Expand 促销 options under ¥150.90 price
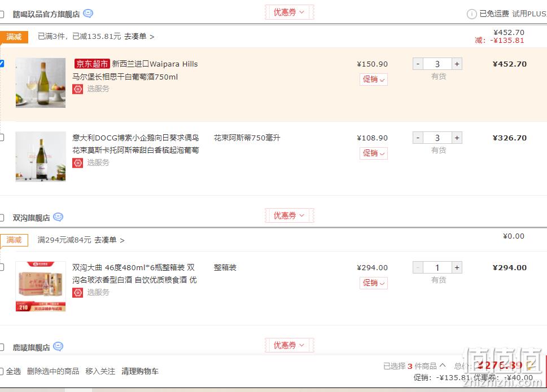The image size is (547, 392). tap(374, 80)
